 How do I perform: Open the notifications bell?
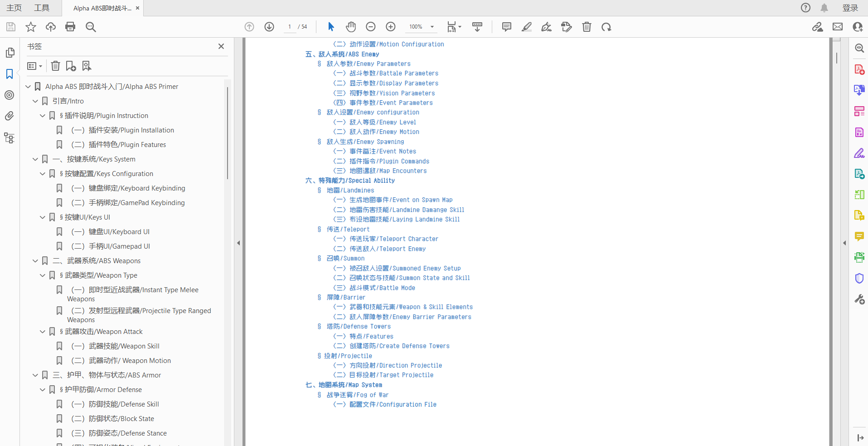[824, 8]
